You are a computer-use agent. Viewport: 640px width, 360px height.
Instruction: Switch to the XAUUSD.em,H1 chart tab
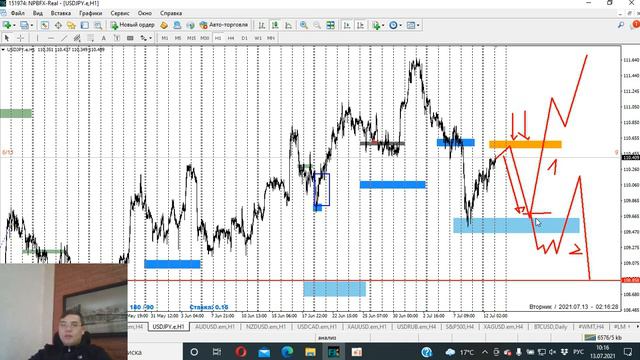point(367,327)
